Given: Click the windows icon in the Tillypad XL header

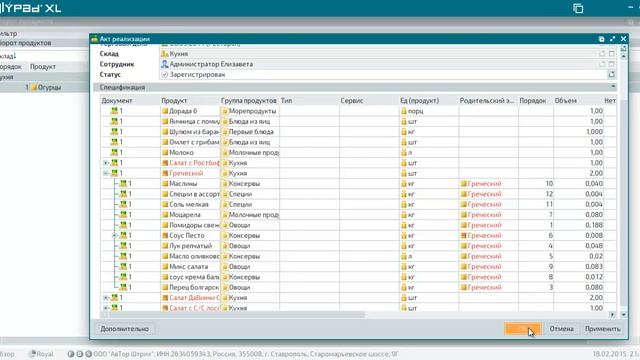Looking at the screenshot, I should coord(578,8).
